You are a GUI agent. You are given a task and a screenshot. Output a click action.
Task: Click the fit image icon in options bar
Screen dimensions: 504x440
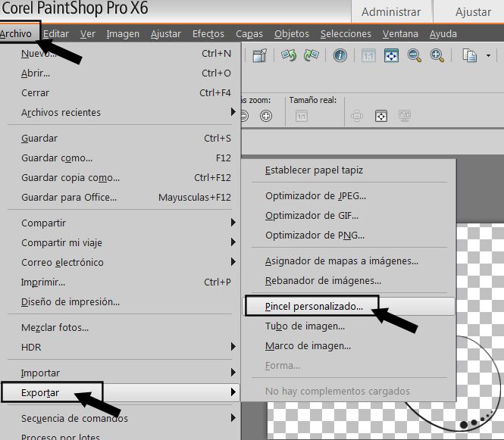point(381,116)
